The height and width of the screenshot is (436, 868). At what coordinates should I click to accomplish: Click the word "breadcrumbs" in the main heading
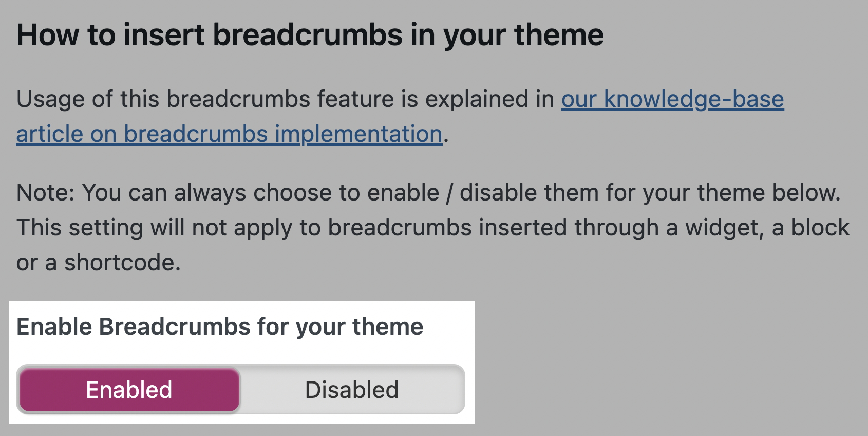click(308, 35)
